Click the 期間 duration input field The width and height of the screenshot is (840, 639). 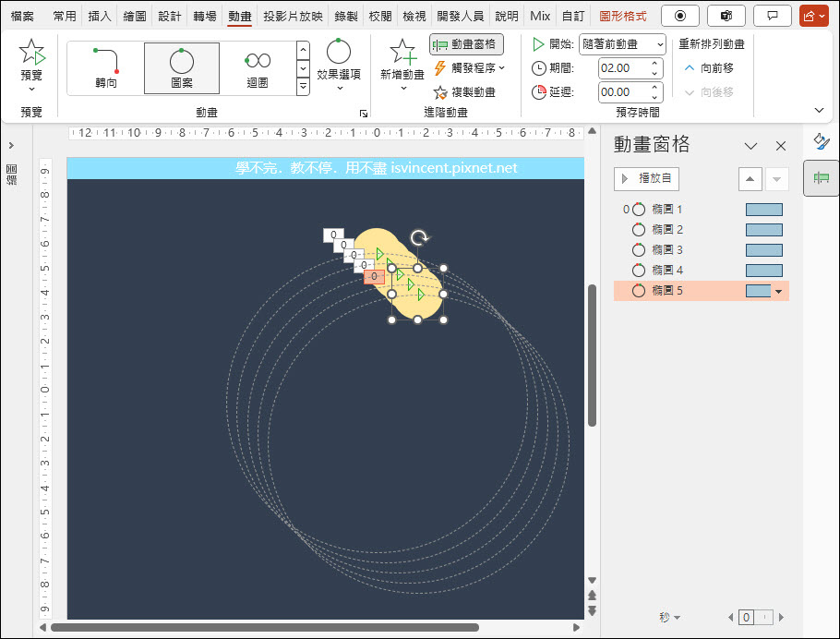pyautogui.click(x=624, y=68)
